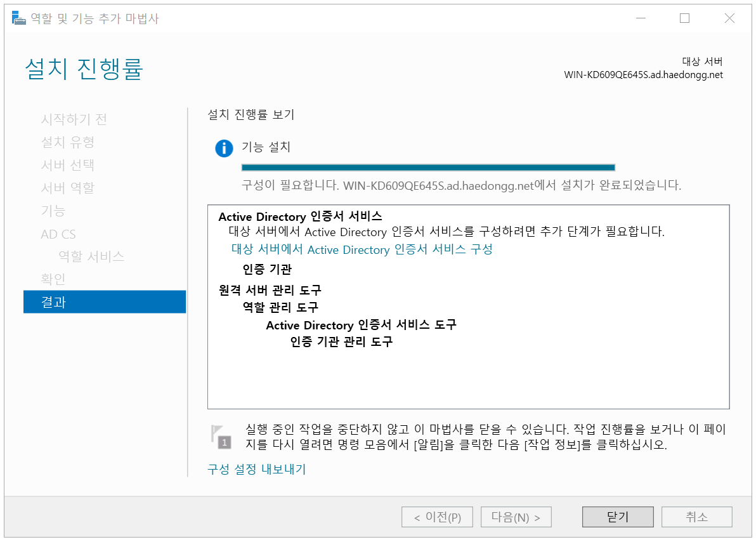This screenshot has height=542, width=756.
Task: Click the 기능 설치 progress bar
Action: 428,168
